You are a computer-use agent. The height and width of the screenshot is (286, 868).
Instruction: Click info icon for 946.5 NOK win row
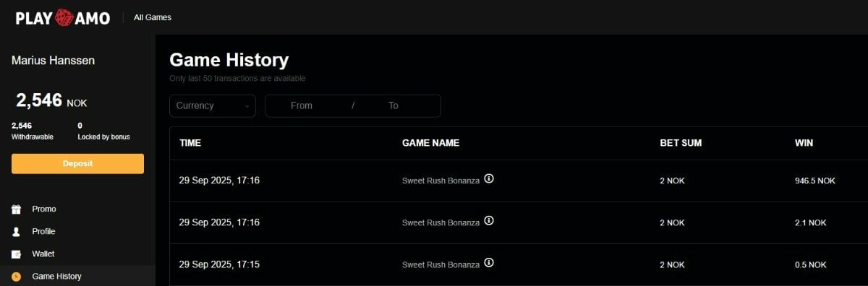coord(489,179)
